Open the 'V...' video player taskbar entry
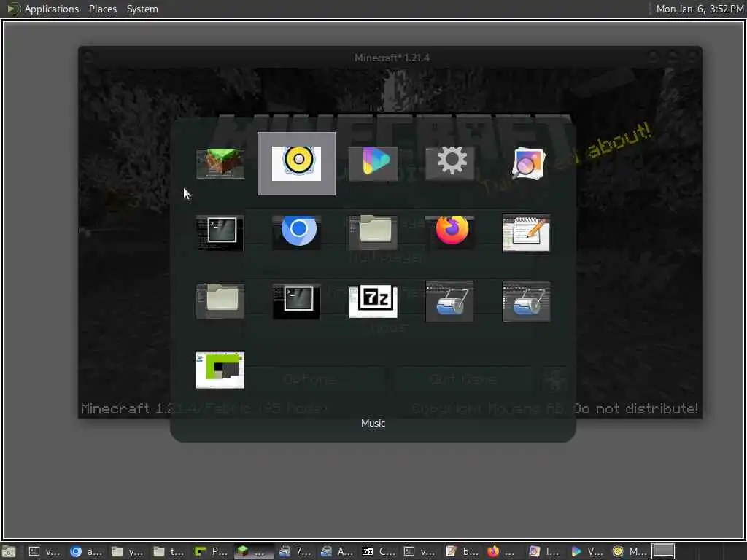This screenshot has height=560, width=747. (x=587, y=551)
